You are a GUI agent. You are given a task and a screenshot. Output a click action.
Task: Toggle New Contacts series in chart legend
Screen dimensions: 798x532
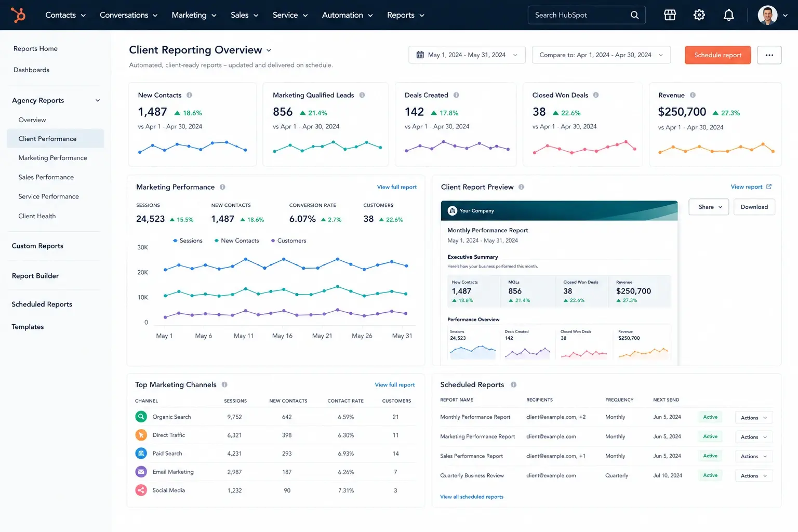coord(236,241)
